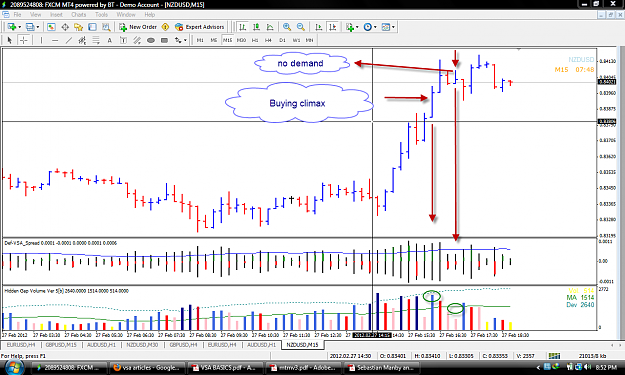
Task: Open the Indicators list icon
Action: 350,27
